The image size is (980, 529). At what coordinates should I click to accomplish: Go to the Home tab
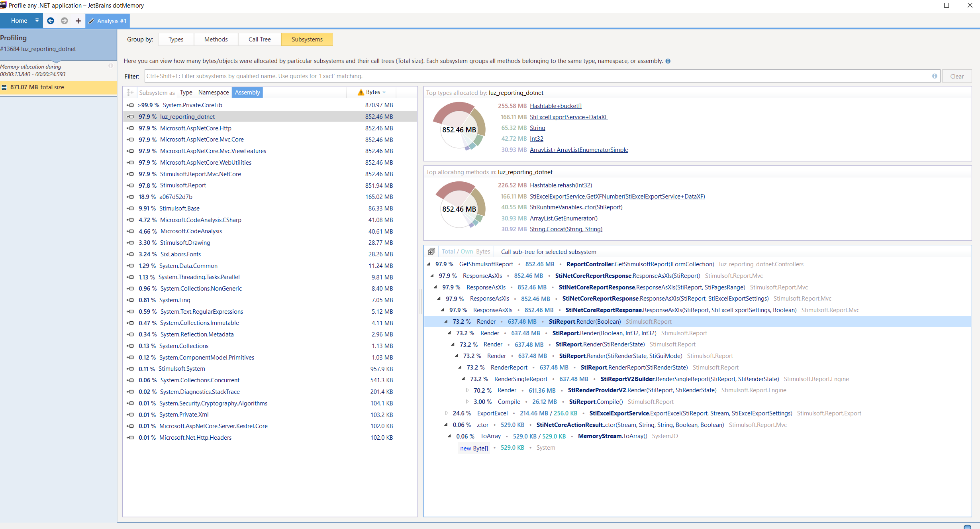point(19,20)
